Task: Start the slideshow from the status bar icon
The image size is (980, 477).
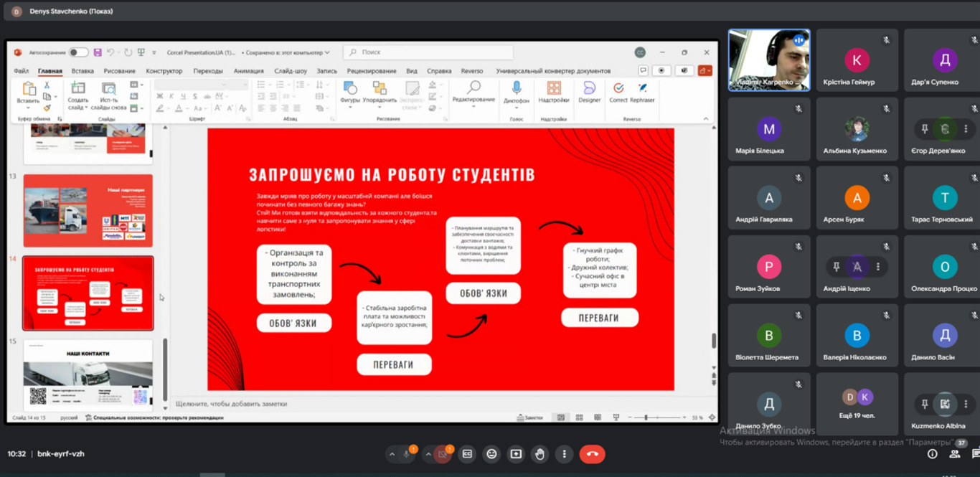Action: [x=616, y=417]
